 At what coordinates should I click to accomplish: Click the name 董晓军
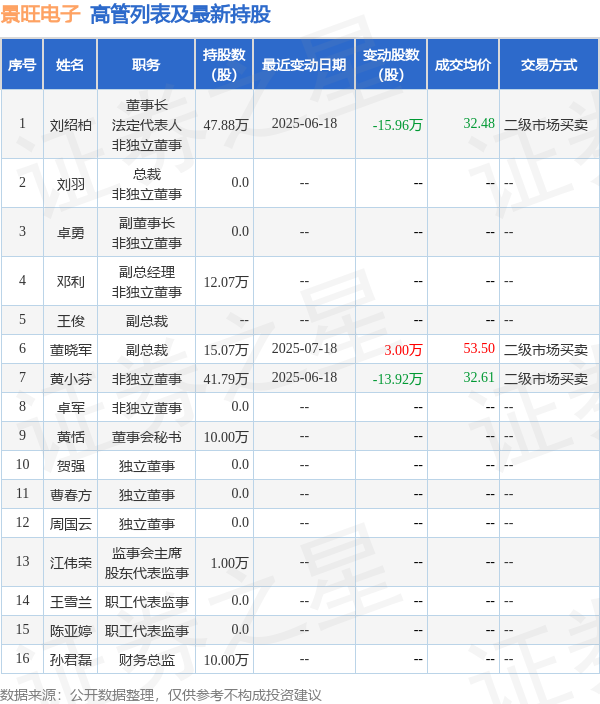[71, 349]
